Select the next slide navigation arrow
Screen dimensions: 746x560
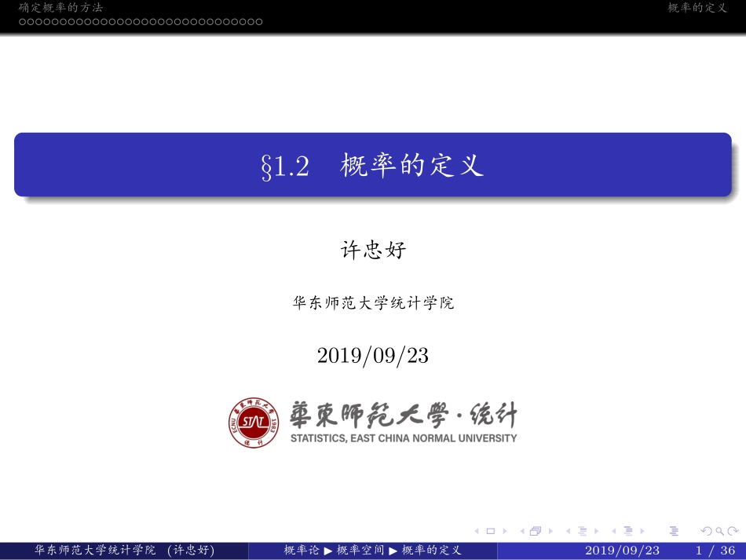(505, 530)
